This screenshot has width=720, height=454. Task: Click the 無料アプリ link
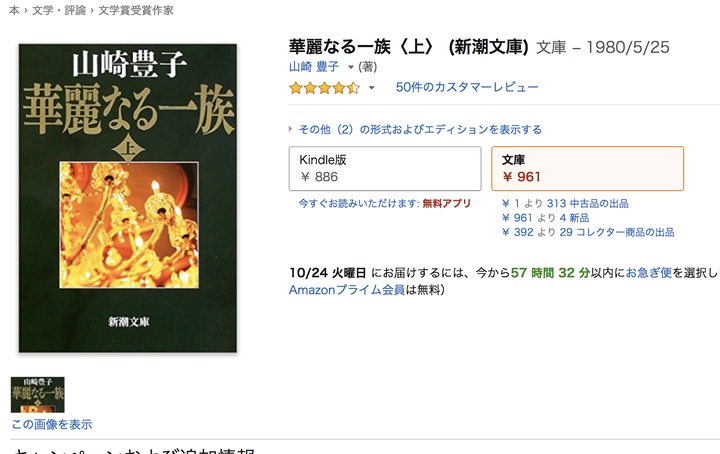tap(447, 203)
